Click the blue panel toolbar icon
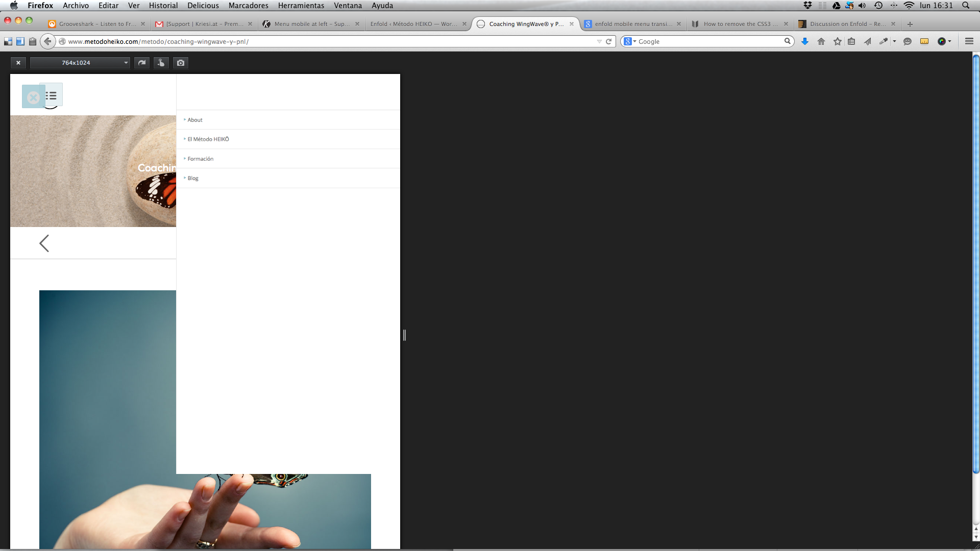The width and height of the screenshot is (980, 551). (20, 41)
